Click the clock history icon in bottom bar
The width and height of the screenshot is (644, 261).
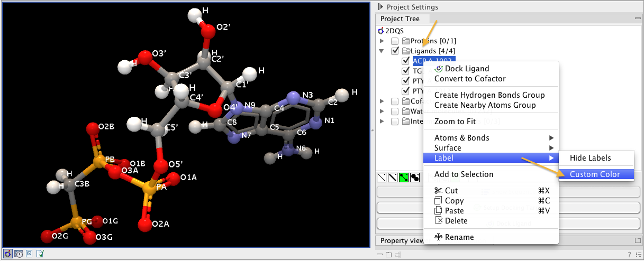click(29, 254)
